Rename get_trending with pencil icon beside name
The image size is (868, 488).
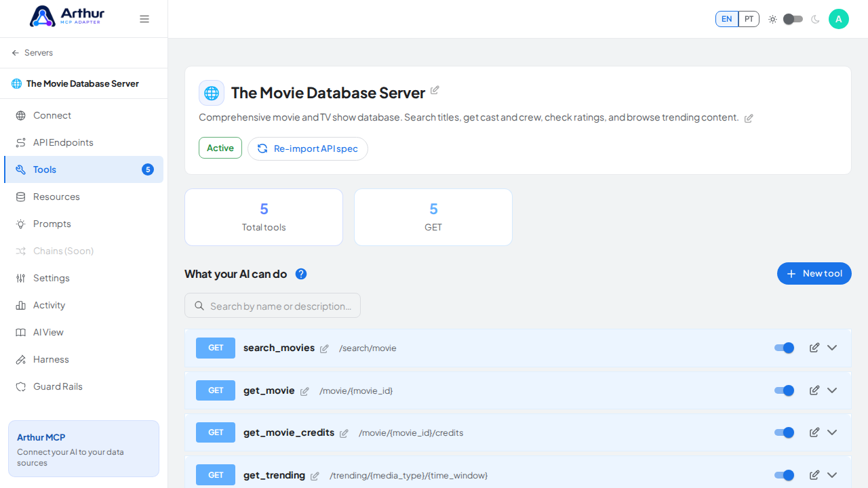click(315, 476)
